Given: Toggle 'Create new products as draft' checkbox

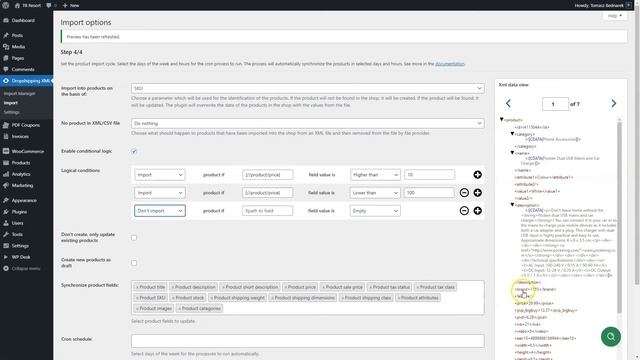Looking at the screenshot, I should pyautogui.click(x=134, y=263).
